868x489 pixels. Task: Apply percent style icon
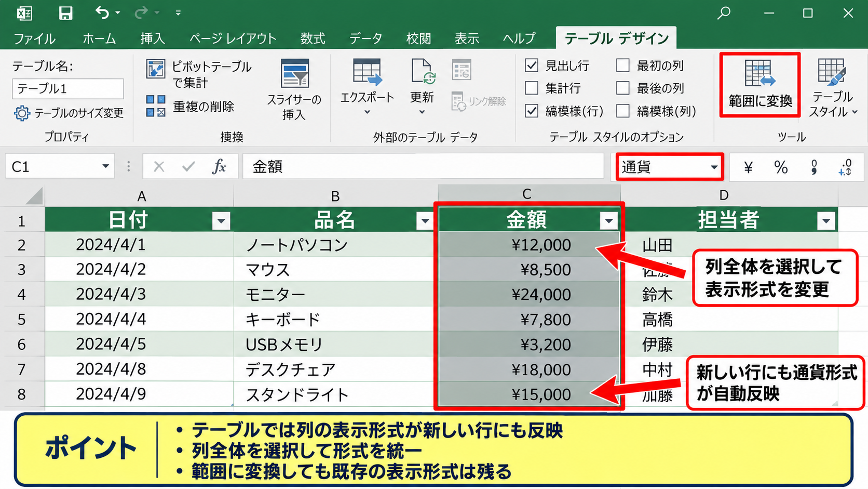781,167
